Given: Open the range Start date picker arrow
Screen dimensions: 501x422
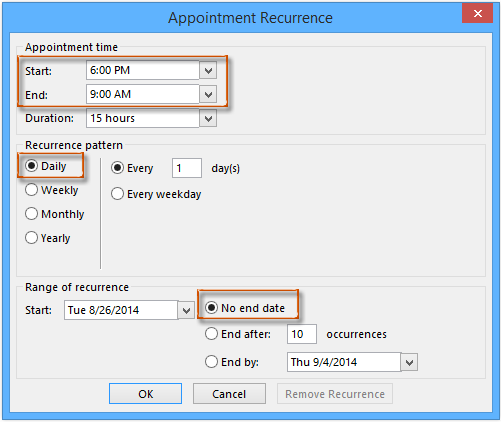Looking at the screenshot, I should point(186,311).
